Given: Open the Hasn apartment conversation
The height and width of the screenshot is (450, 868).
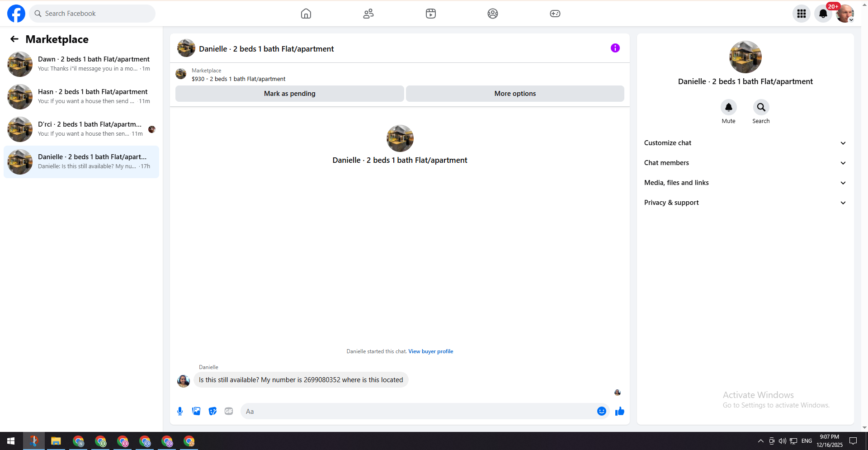Looking at the screenshot, I should [x=81, y=97].
